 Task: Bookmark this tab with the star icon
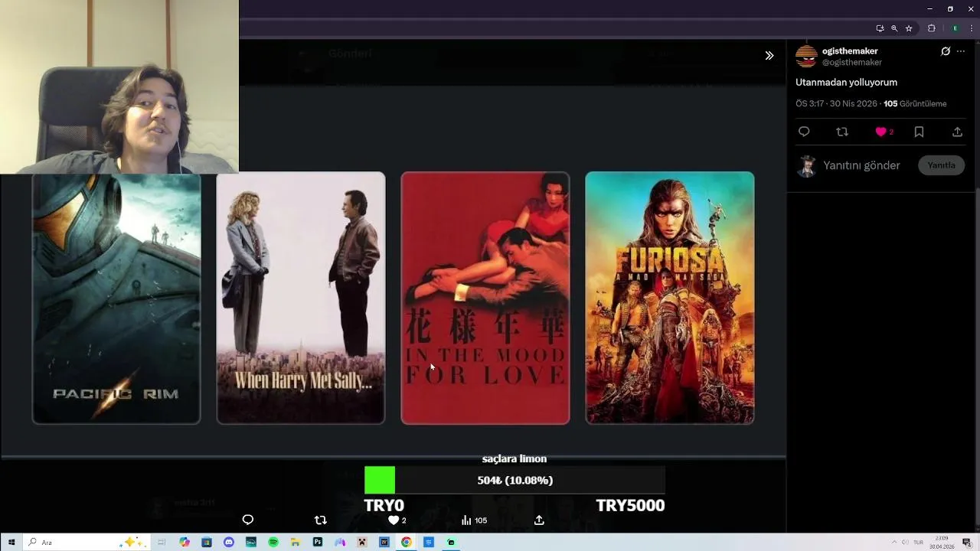[909, 28]
